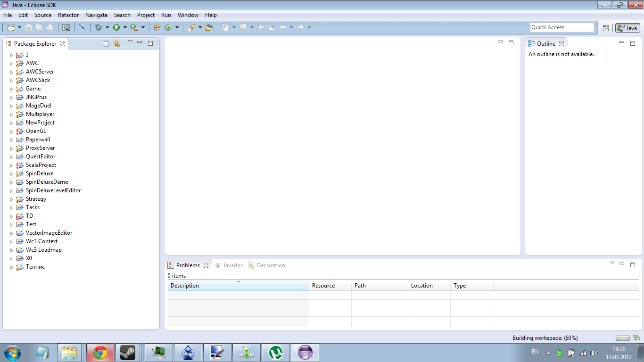
Task: Click the Open Perspective icon
Action: tap(606, 28)
